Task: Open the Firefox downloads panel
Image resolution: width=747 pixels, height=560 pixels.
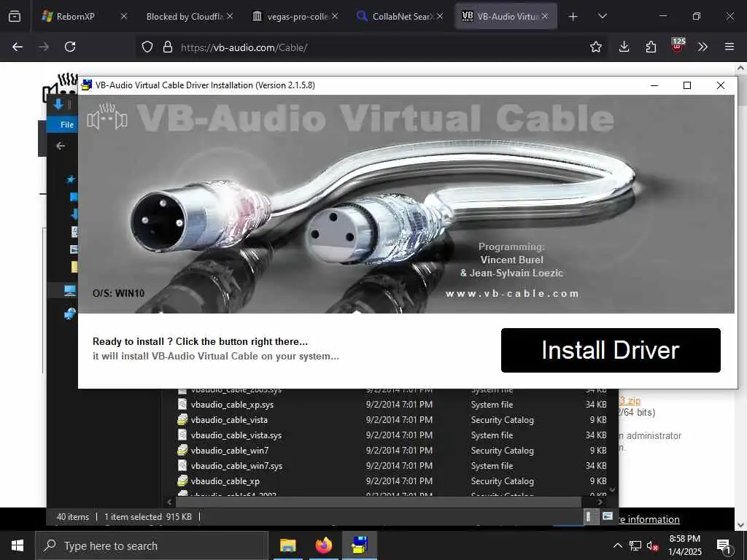Action: [624, 47]
